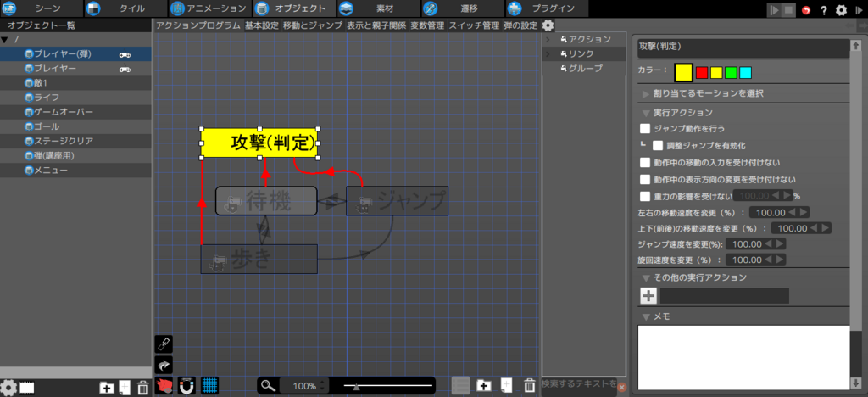This screenshot has height=397, width=868.
Task: Select ライフ object row
Action: 75,98
